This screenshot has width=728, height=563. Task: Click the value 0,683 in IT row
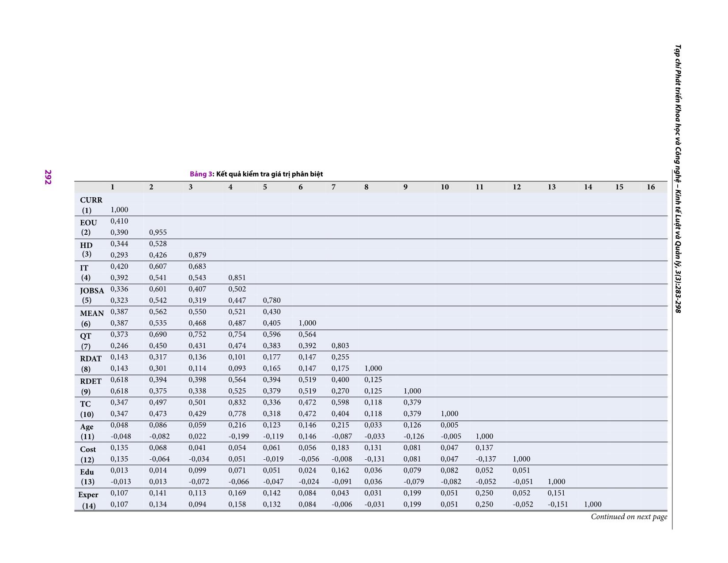click(197, 266)
